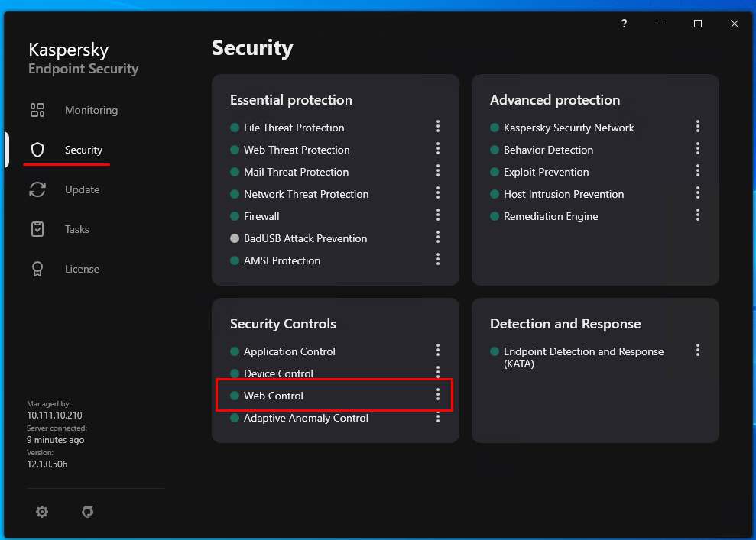Click the Exploit Prevention green status indicator
756x540 pixels.
495,172
